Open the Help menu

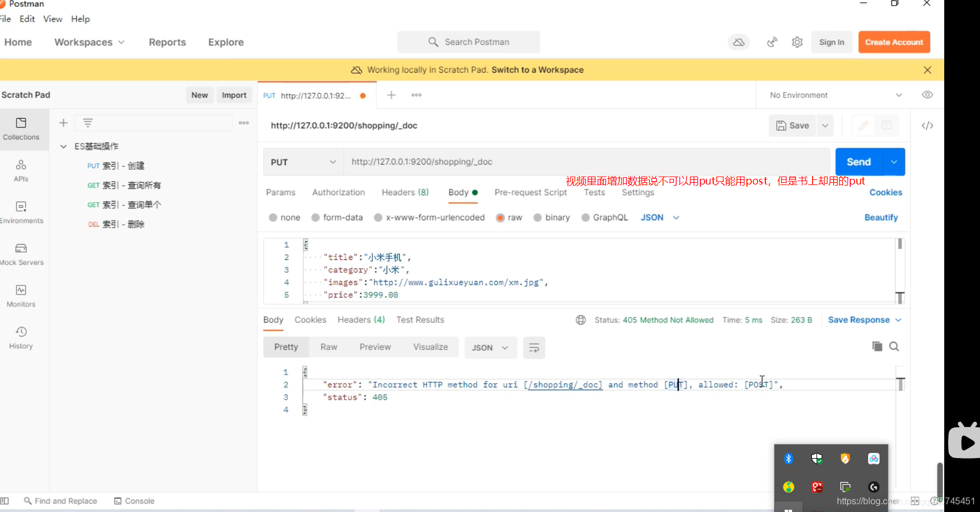click(x=80, y=19)
